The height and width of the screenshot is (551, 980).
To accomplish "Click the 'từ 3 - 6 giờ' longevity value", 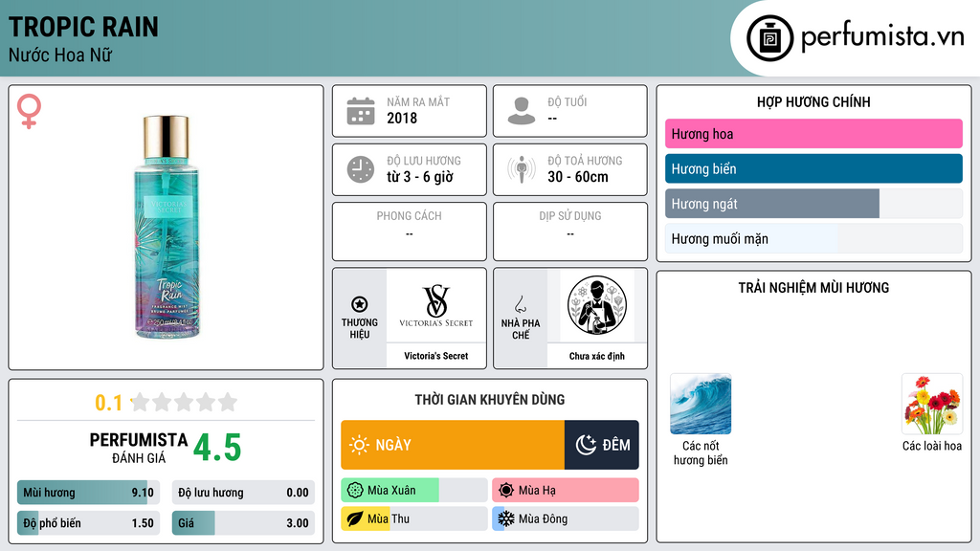I will tap(420, 177).
